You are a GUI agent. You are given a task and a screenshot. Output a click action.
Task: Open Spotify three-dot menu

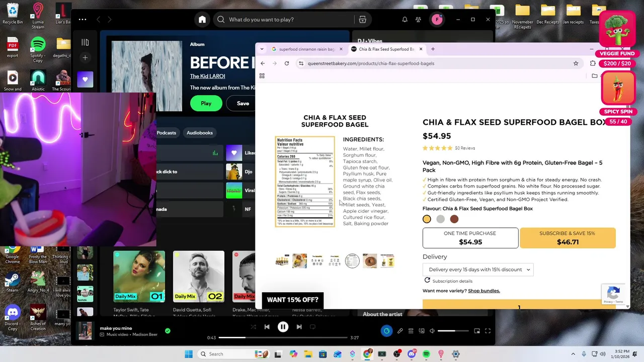[83, 20]
